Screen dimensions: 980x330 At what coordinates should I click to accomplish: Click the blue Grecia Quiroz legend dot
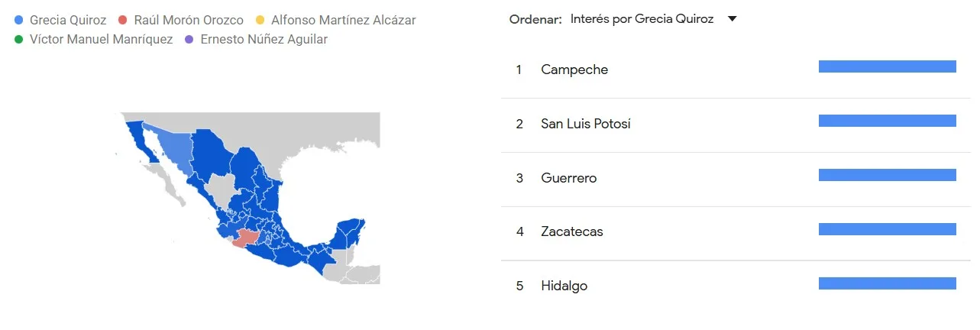20,21
